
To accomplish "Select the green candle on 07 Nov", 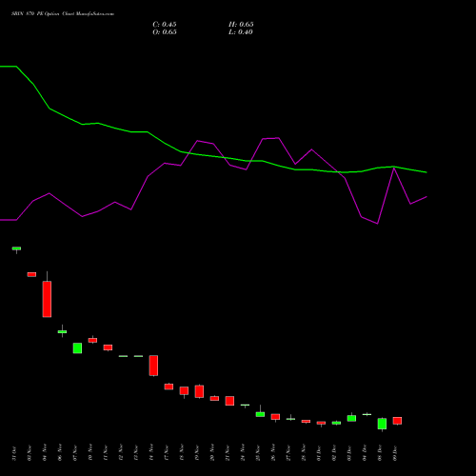I will click(77, 347).
